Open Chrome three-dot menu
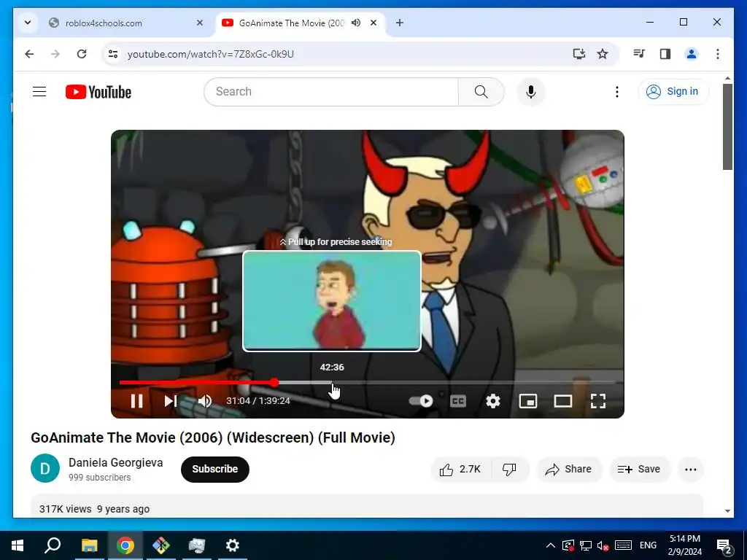Image resolution: width=747 pixels, height=560 pixels. [718, 54]
